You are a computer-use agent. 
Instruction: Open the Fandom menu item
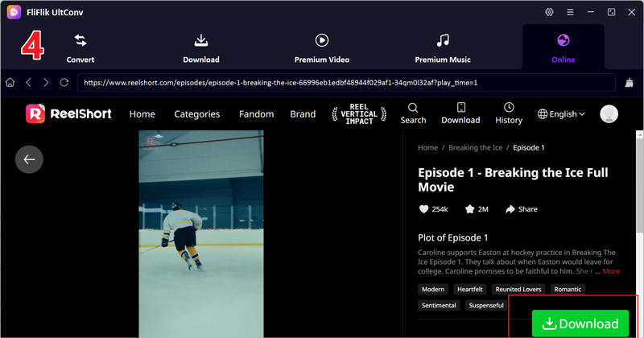[x=256, y=114]
